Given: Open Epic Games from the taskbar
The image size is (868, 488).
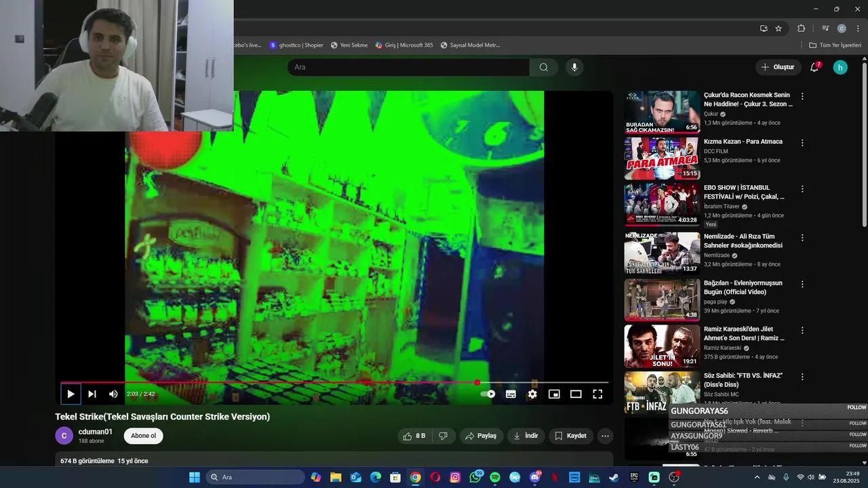Looking at the screenshot, I should (634, 477).
